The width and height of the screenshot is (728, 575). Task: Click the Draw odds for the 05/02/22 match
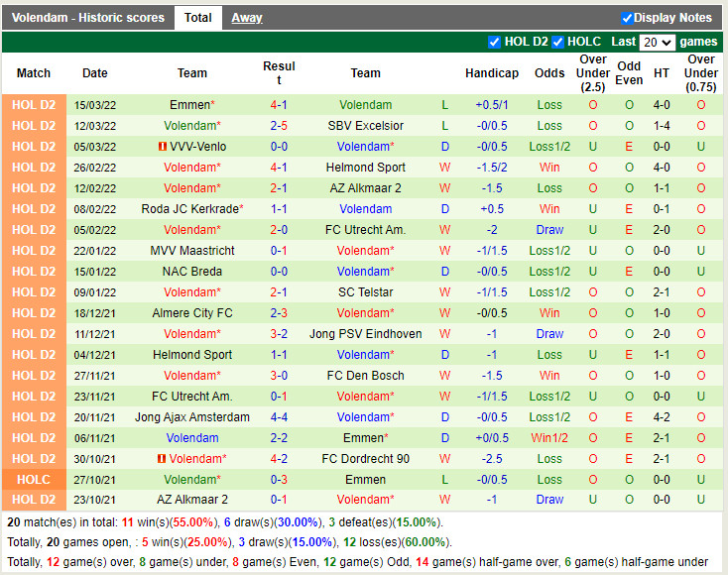pos(549,230)
